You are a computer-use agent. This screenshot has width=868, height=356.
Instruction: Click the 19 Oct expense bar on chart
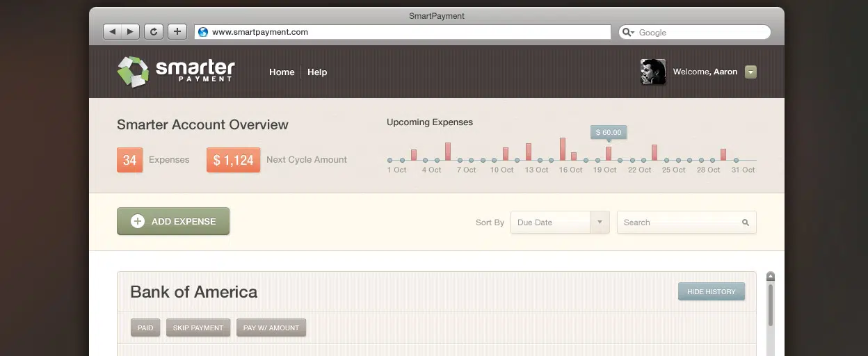pos(609,154)
